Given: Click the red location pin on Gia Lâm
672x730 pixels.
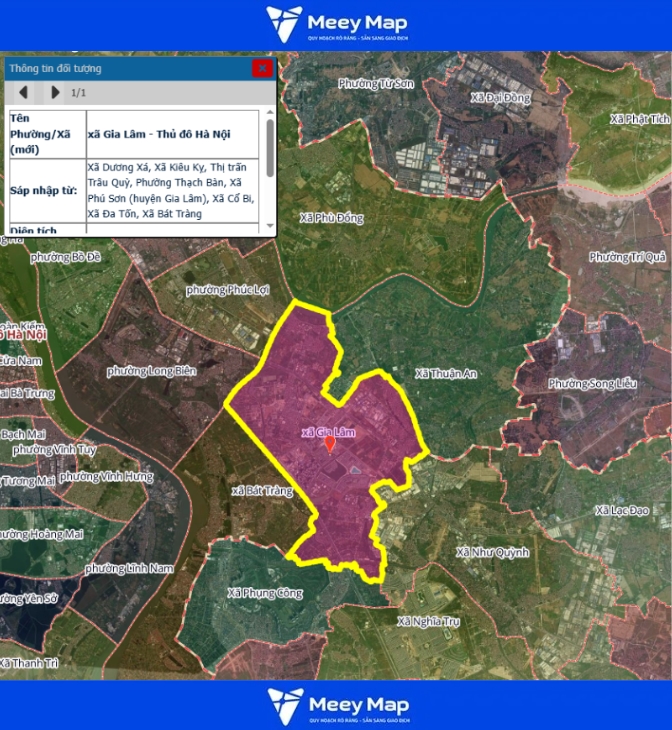Looking at the screenshot, I should tap(330, 443).
